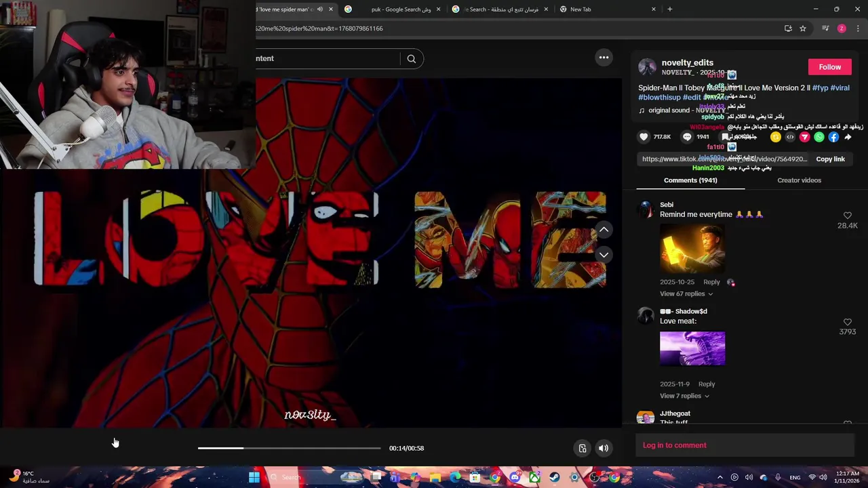This screenshot has width=868, height=488.
Task: Close the 'puk - Google Search' tab
Action: click(438, 9)
